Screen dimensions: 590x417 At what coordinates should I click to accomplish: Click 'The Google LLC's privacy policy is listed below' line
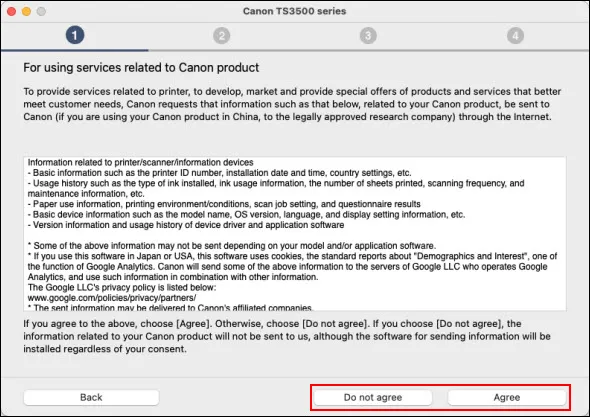click(x=122, y=287)
